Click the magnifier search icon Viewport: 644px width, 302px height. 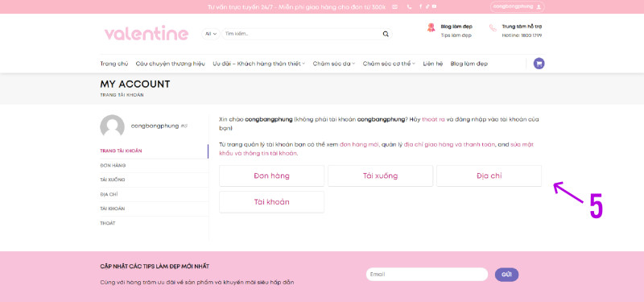[386, 34]
